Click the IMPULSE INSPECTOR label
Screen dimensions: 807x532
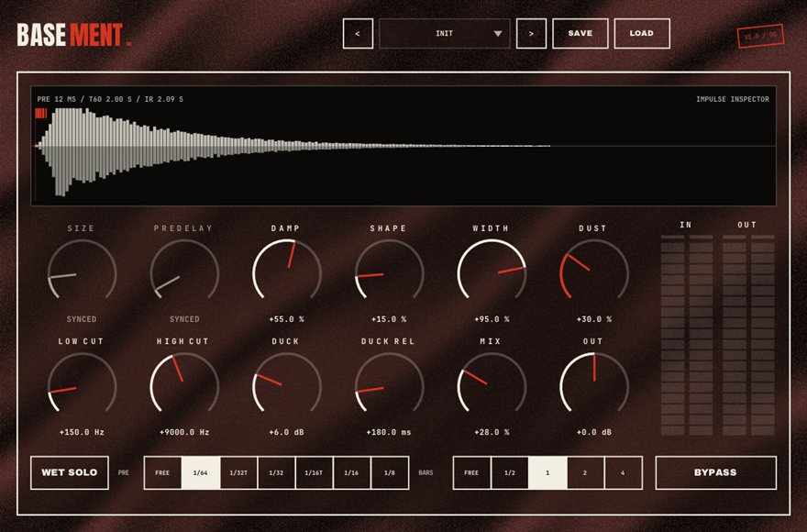pos(733,99)
